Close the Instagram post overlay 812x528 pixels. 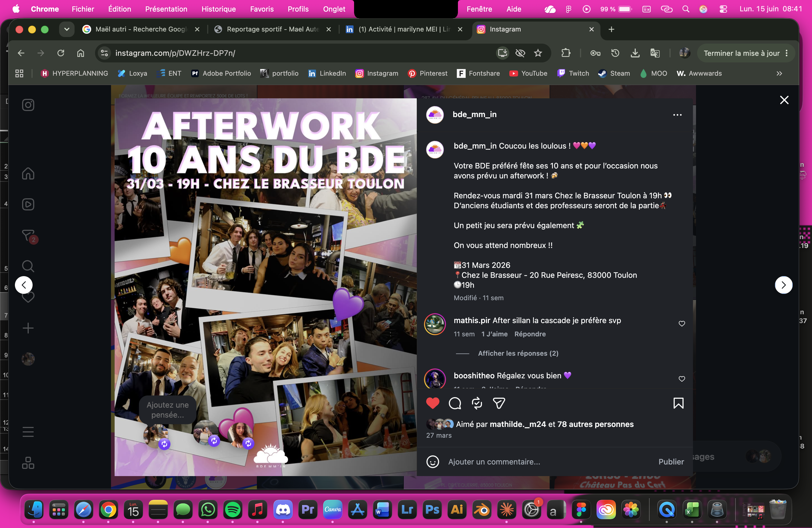coord(784,100)
